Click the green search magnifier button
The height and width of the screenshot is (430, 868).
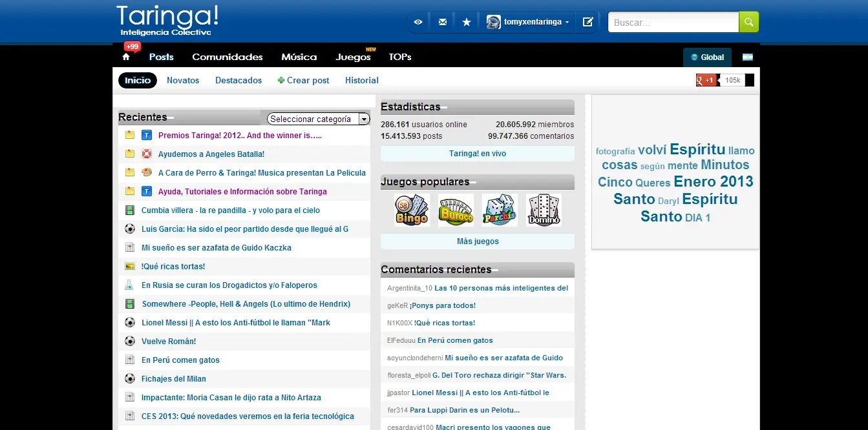(748, 22)
